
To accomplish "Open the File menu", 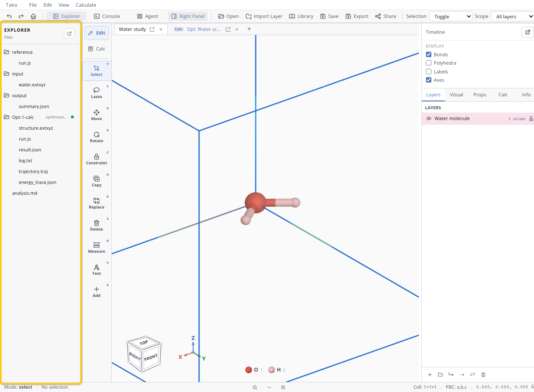I will point(33,5).
